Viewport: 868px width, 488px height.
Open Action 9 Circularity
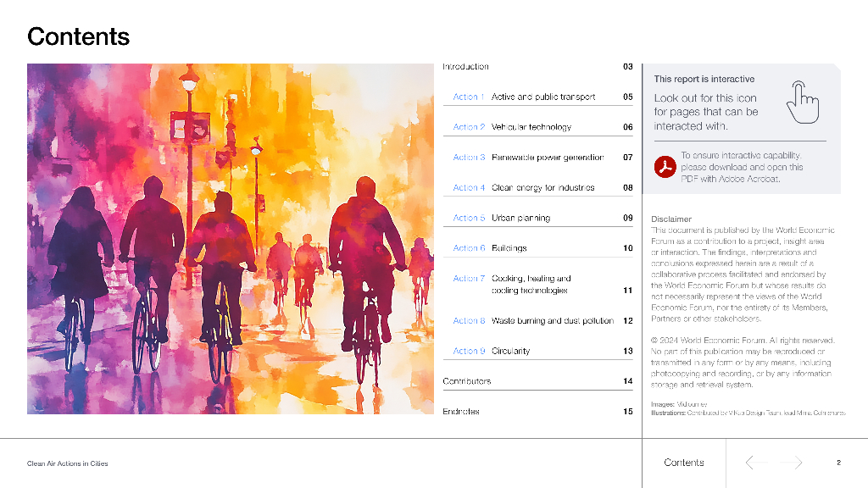tap(537, 352)
